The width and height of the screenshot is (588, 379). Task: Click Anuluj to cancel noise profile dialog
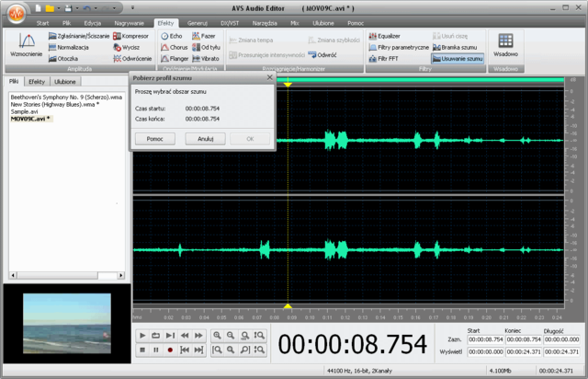(205, 139)
